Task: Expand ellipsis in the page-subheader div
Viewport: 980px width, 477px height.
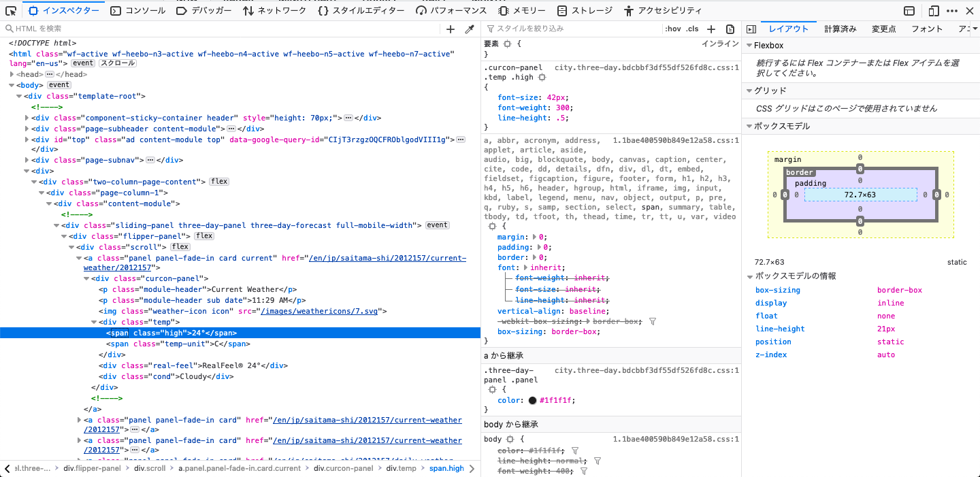Action: (x=231, y=129)
